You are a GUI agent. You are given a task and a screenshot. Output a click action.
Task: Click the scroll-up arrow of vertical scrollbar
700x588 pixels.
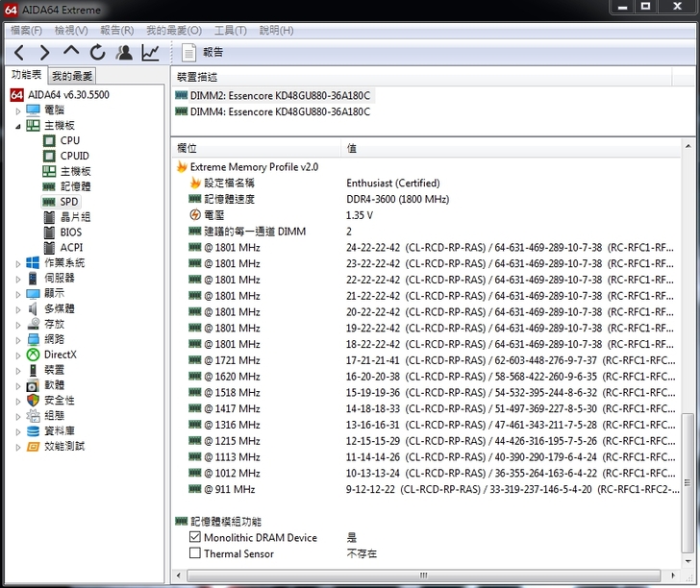point(687,146)
